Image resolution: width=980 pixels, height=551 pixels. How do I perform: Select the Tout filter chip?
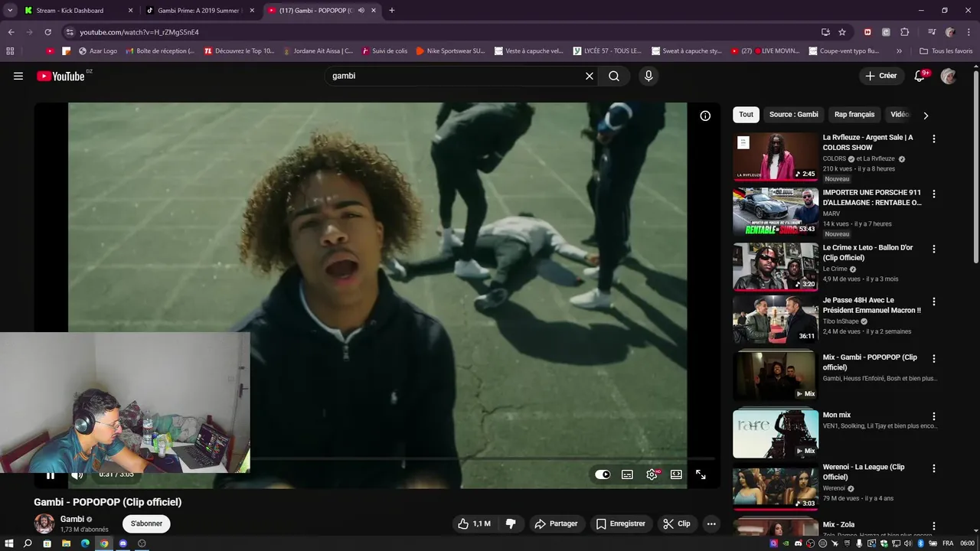point(746,115)
